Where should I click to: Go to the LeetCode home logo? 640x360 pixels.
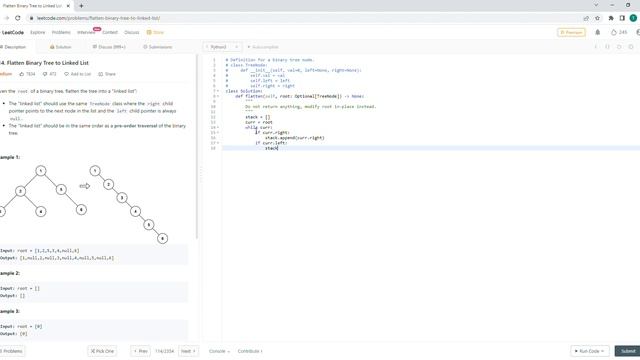(x=12, y=32)
